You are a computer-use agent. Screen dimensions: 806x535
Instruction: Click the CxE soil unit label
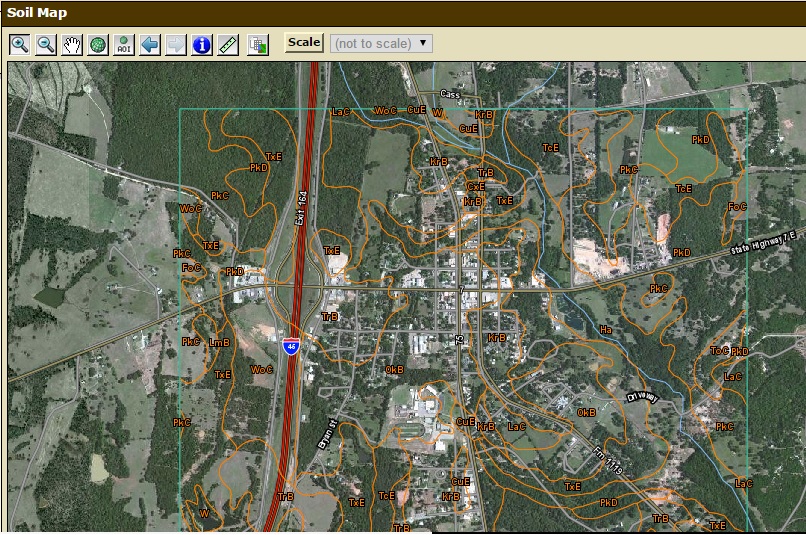click(475, 187)
